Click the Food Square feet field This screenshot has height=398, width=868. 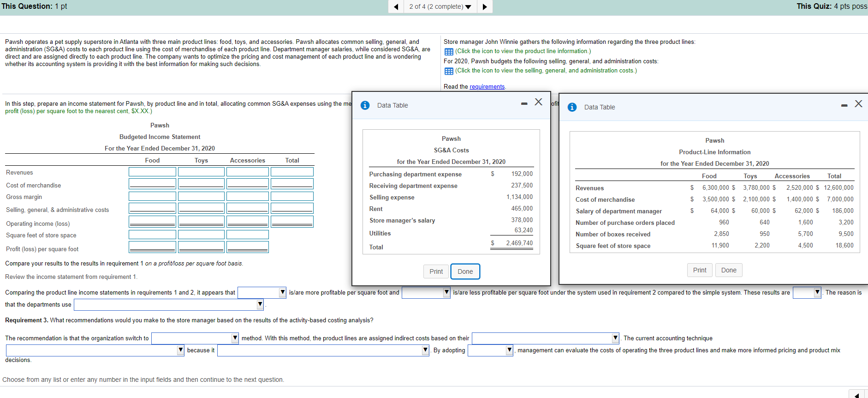click(152, 235)
